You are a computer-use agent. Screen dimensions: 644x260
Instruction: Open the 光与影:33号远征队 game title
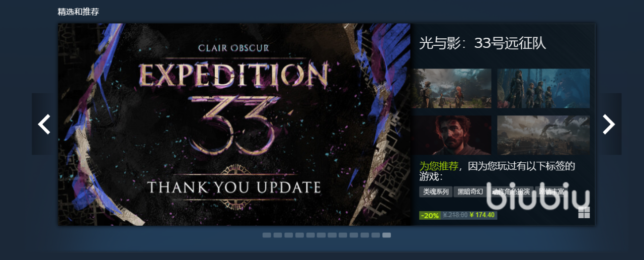click(482, 43)
